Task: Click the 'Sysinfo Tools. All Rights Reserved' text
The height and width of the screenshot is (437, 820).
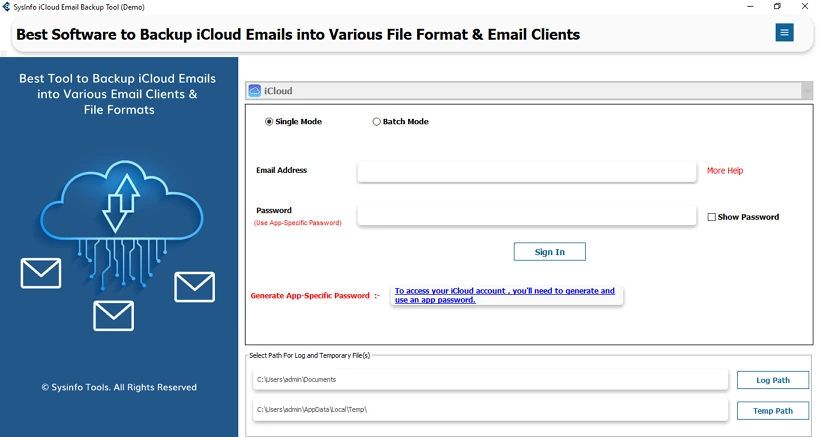Action: coord(119,387)
